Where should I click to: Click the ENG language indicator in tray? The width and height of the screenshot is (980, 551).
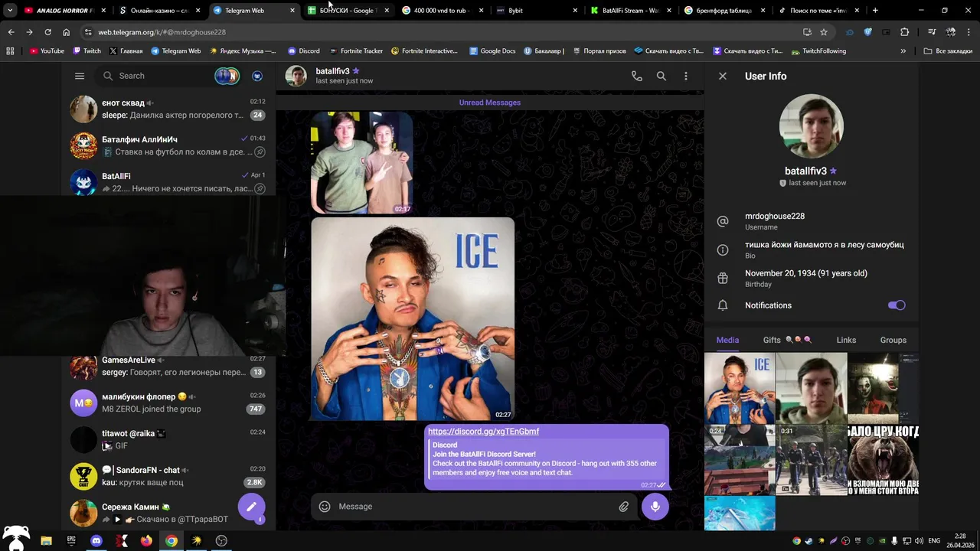[x=934, y=541]
